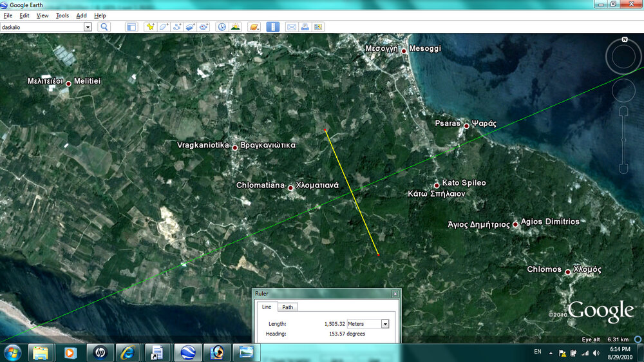Click the search magnifier button

pos(104,27)
